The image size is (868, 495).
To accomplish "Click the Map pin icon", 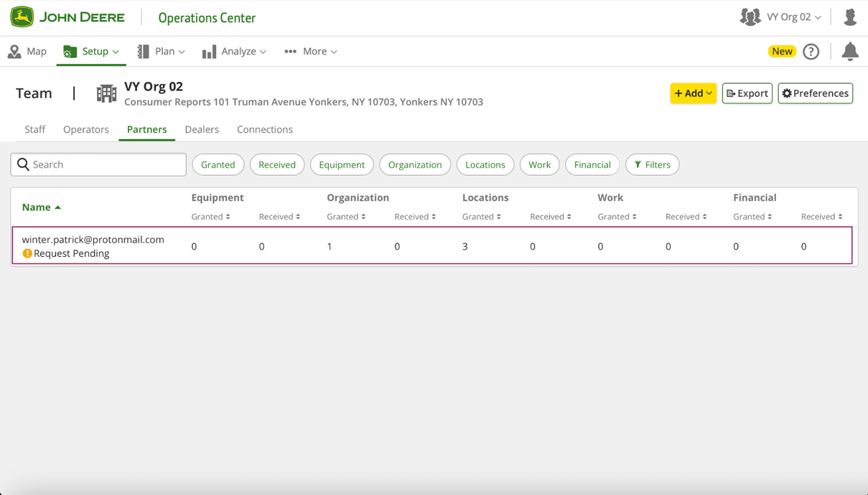I will (x=14, y=52).
